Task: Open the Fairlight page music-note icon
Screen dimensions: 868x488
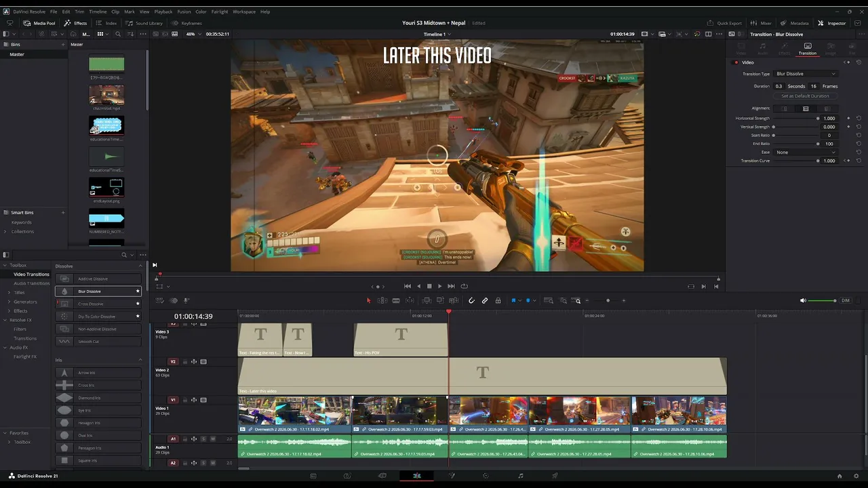Action: click(x=521, y=476)
